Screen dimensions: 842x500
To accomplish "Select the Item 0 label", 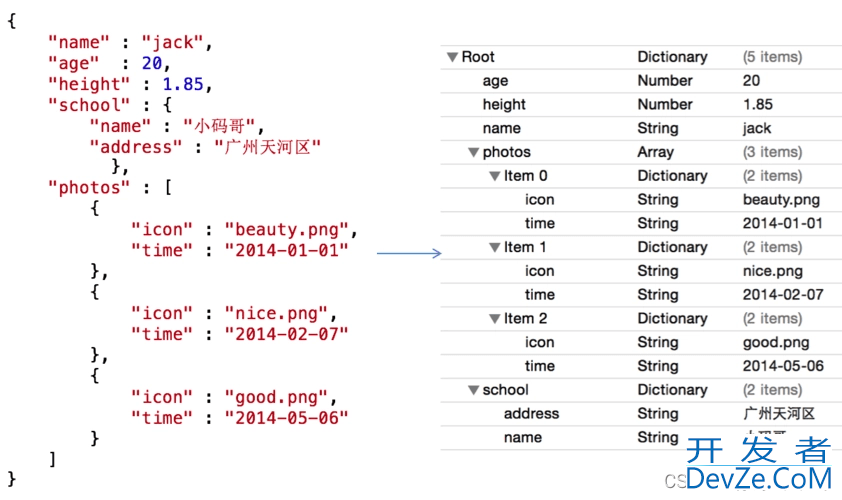I will pos(525,176).
